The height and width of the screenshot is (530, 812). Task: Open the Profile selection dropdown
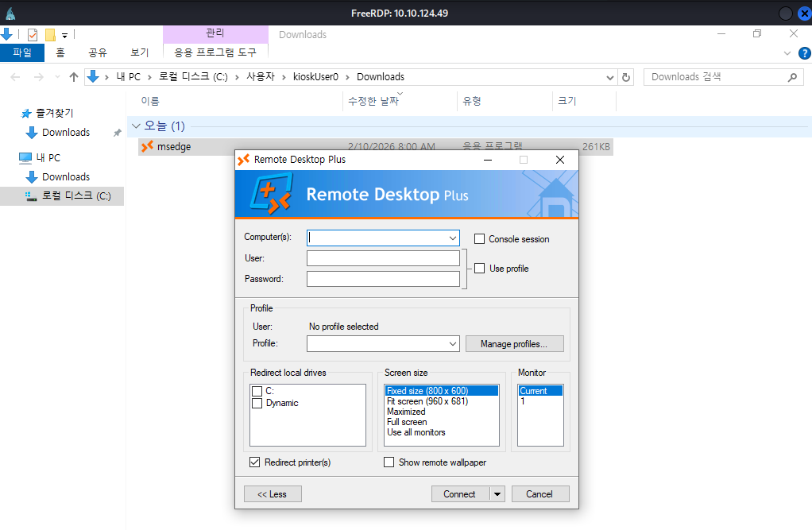click(x=452, y=344)
